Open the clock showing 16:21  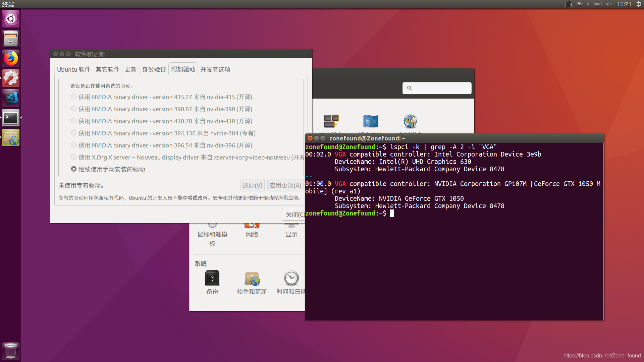click(x=624, y=4)
